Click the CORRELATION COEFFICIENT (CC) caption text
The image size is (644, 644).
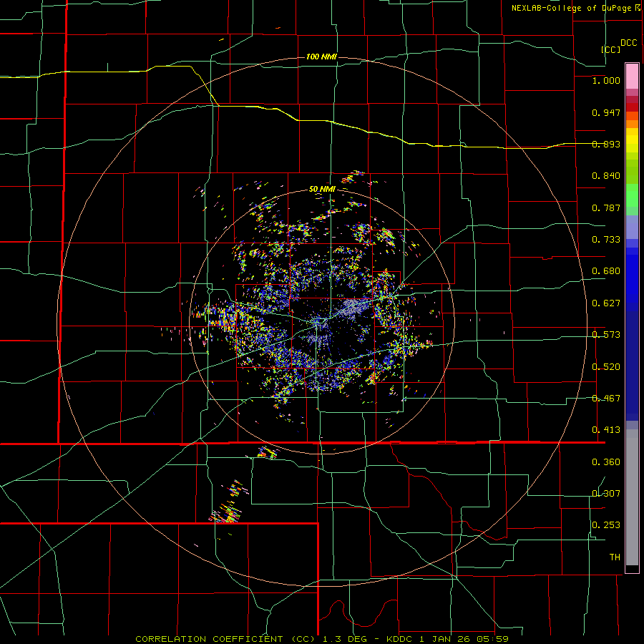coord(225,639)
